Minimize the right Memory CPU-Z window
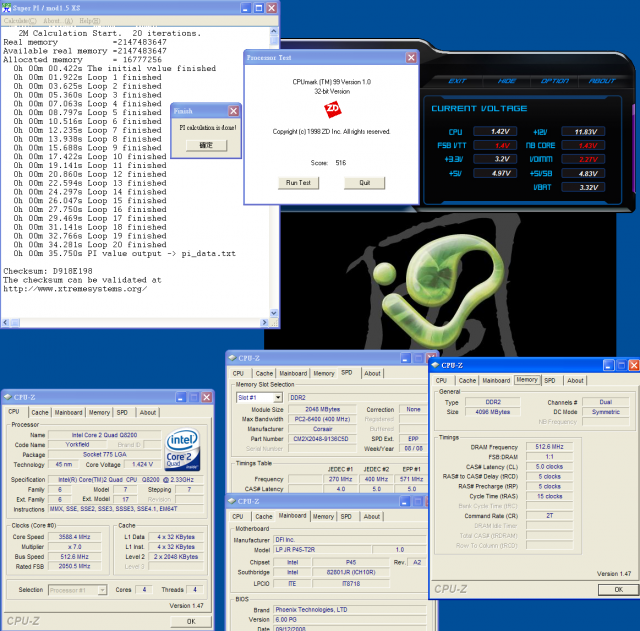 click(x=608, y=365)
